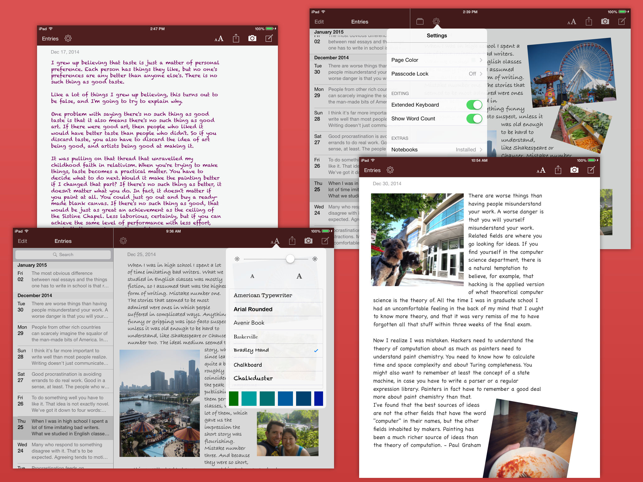Tap share icon in top-left journal window

(x=236, y=38)
